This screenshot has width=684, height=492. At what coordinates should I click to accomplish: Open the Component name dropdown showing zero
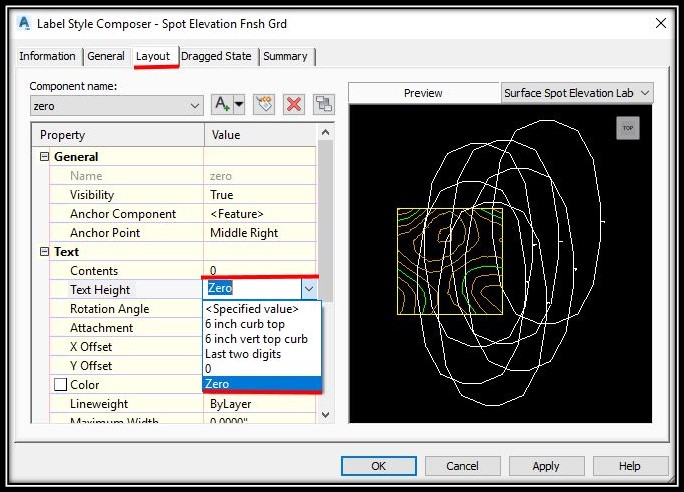click(116, 106)
